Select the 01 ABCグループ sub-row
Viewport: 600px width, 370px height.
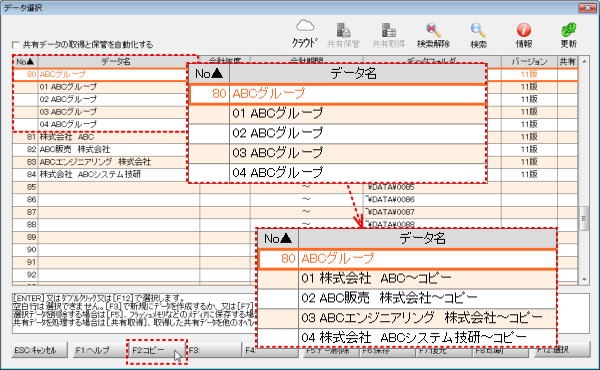[x=99, y=87]
